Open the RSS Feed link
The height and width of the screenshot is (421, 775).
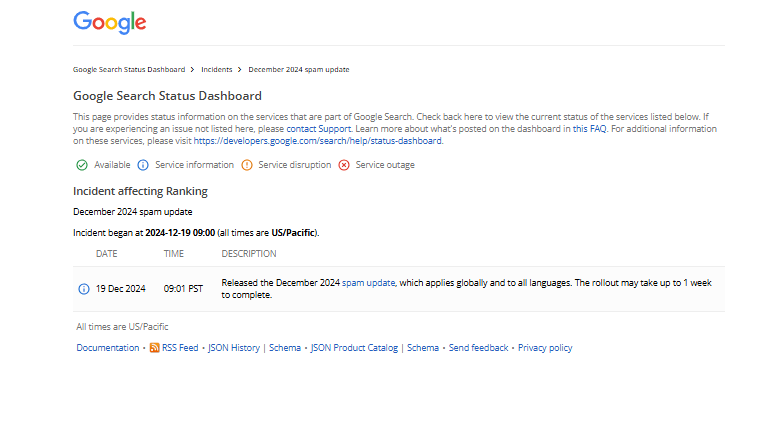[x=180, y=348]
